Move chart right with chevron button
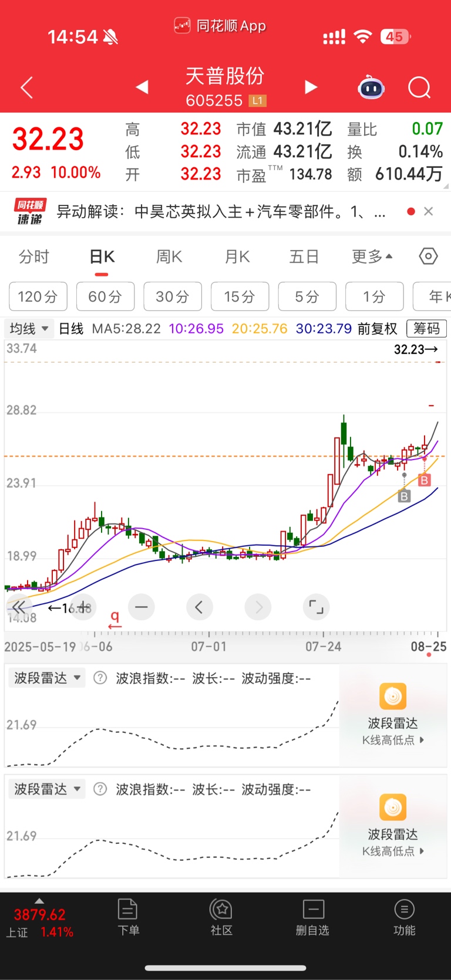 tap(258, 607)
